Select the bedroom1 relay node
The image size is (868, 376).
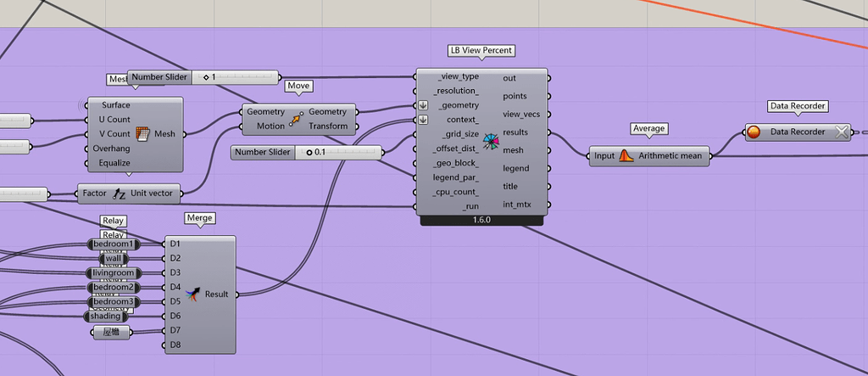114,244
